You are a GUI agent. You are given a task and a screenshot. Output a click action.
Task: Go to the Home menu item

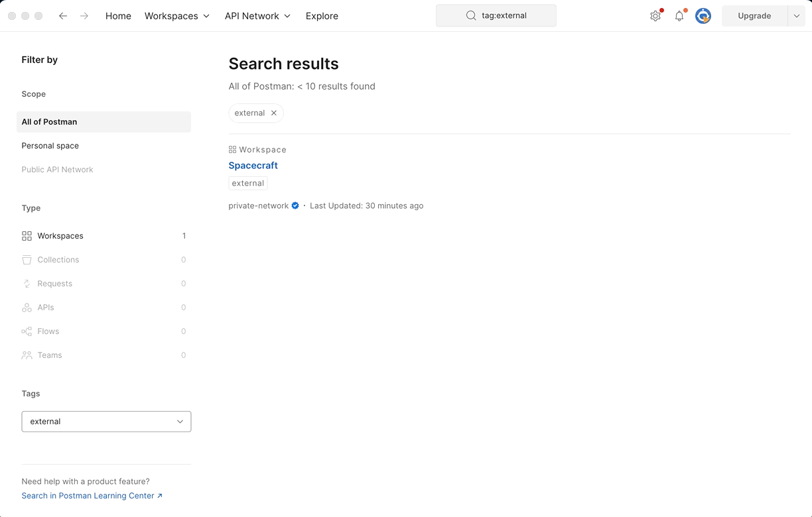pyautogui.click(x=118, y=16)
